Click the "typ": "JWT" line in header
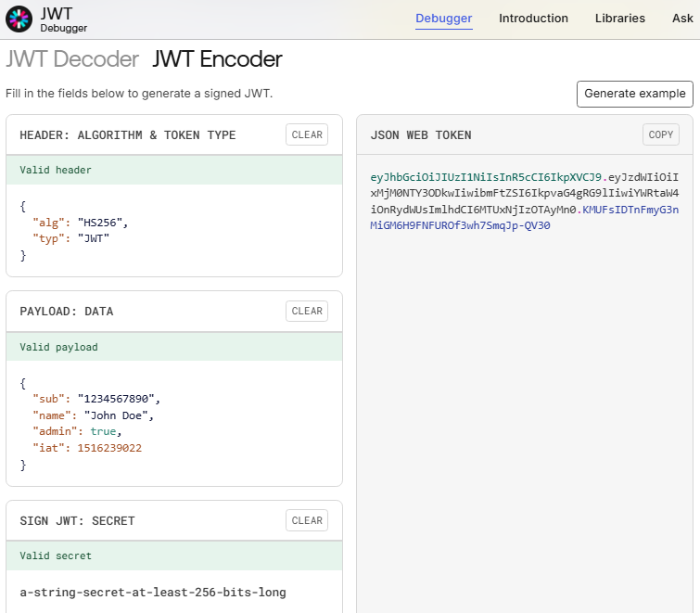The height and width of the screenshot is (613, 700). (71, 238)
